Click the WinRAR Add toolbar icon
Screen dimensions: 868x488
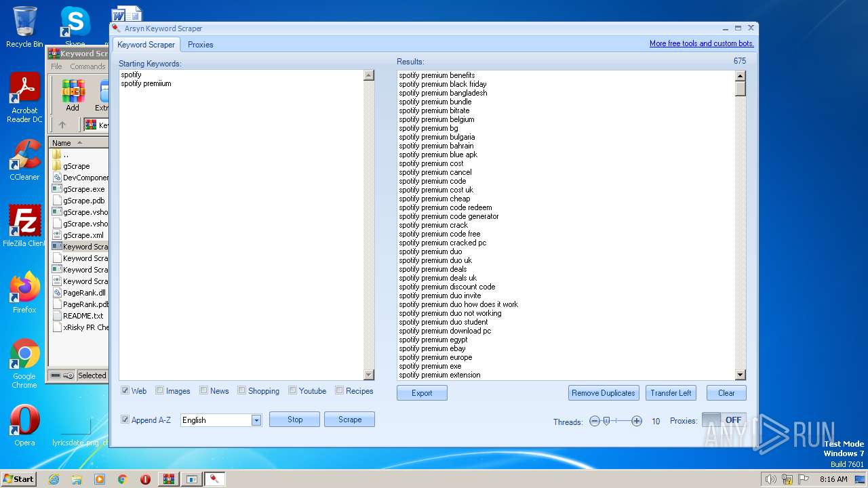[73, 96]
